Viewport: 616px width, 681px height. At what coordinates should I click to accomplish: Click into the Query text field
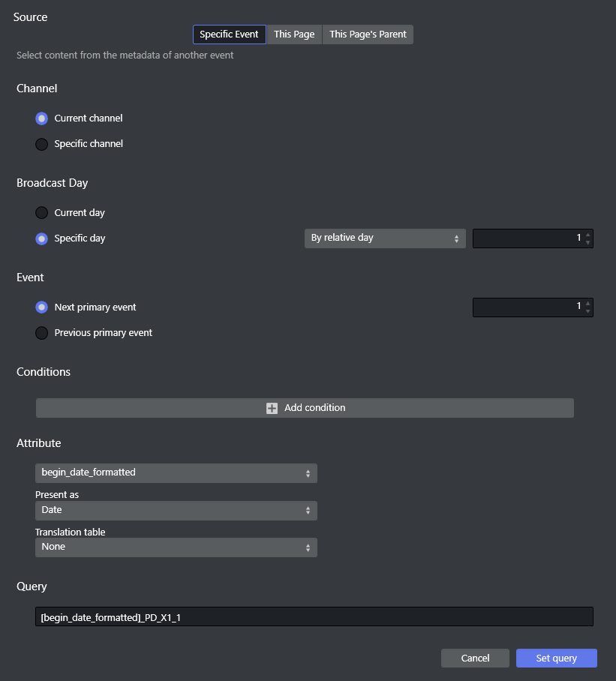click(314, 616)
